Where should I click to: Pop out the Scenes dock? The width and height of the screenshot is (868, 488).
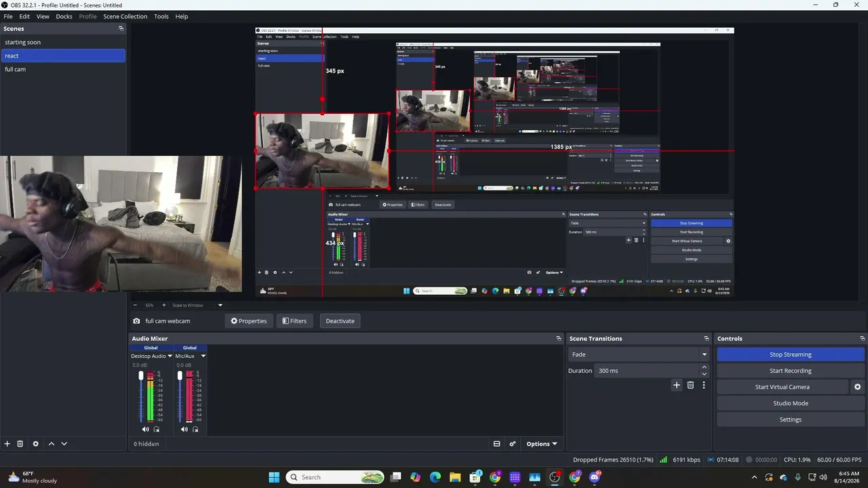pos(121,28)
